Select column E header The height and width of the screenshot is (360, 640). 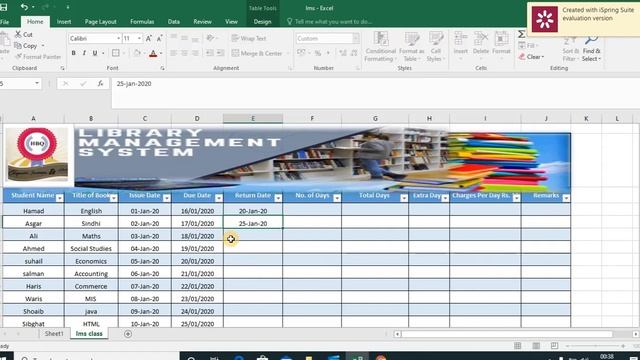pyautogui.click(x=253, y=118)
